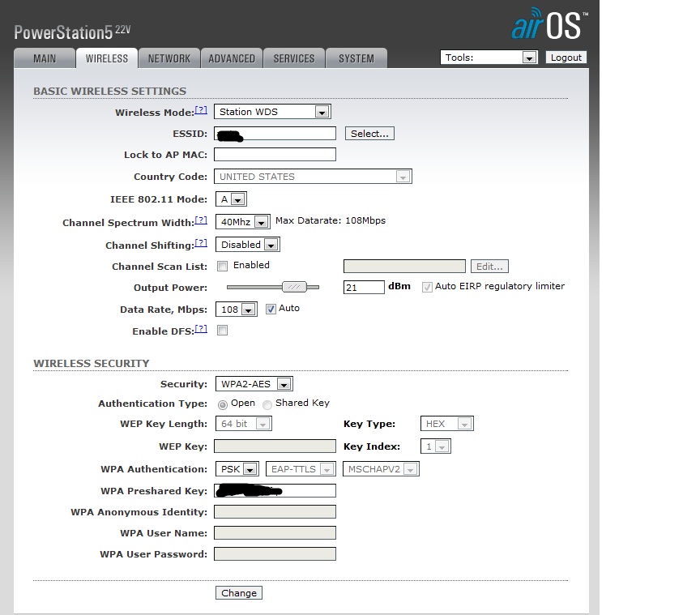This screenshot has width=700, height=615.
Task: Open the Country Code dropdown
Action: pyautogui.click(x=313, y=177)
